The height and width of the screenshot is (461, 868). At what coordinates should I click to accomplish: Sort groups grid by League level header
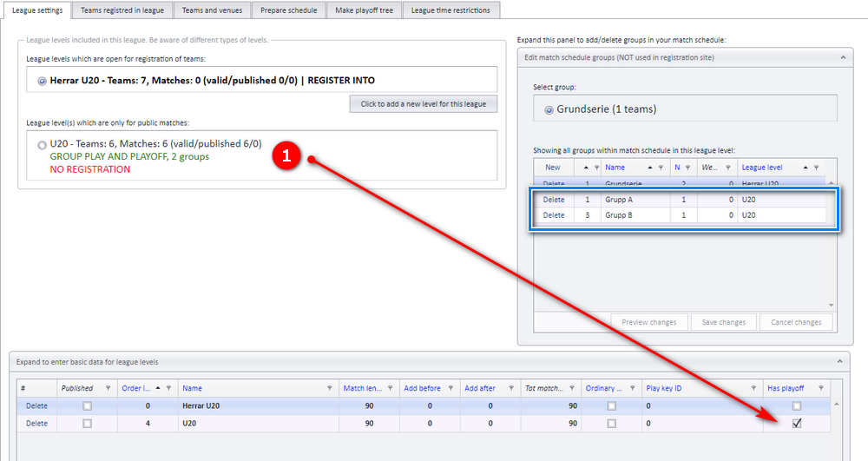[x=762, y=168]
